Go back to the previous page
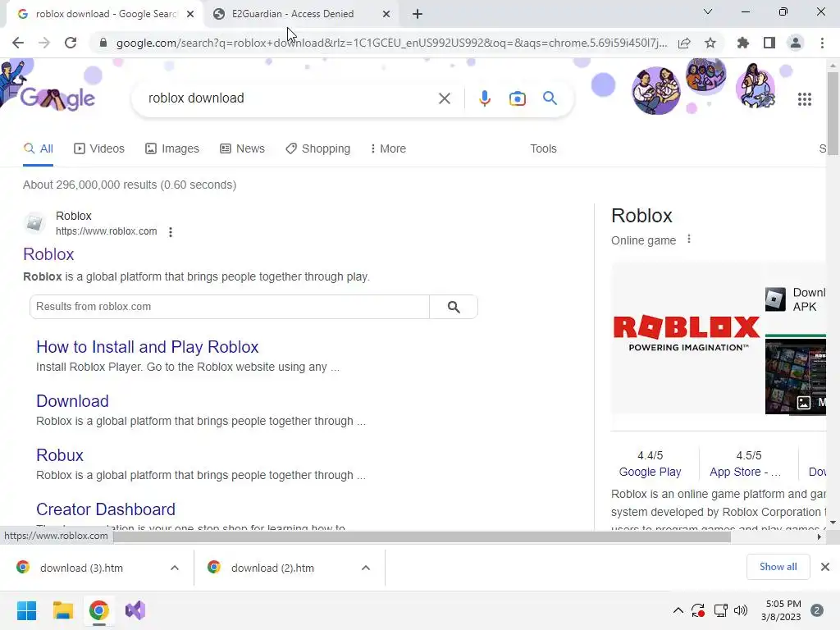The width and height of the screenshot is (840, 630). (18, 43)
